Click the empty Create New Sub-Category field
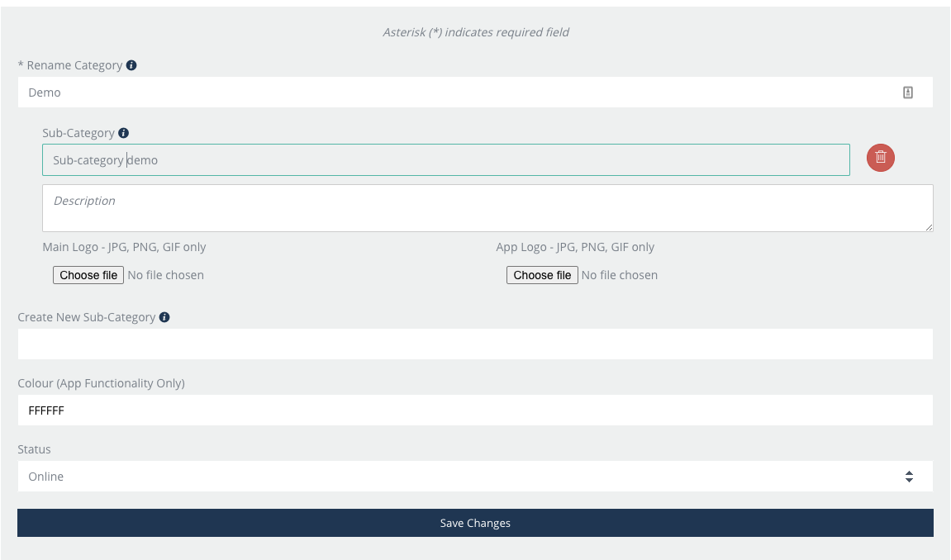 point(475,344)
